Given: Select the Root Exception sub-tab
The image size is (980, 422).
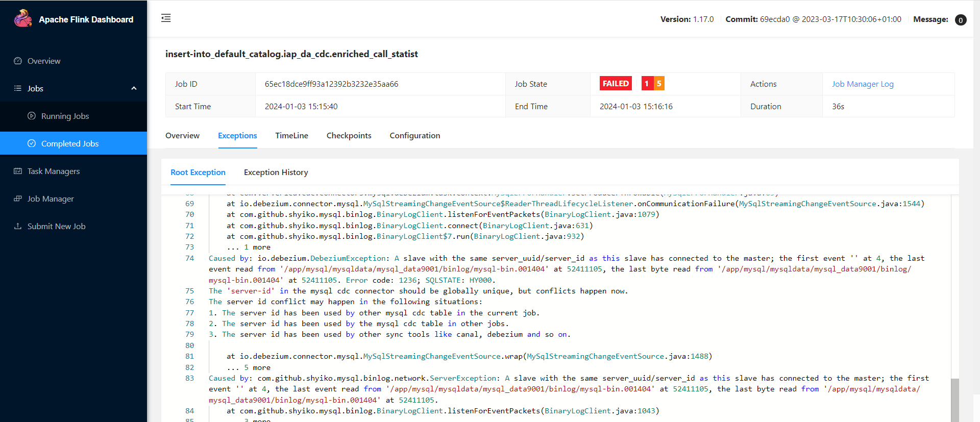Looking at the screenshot, I should coord(198,172).
